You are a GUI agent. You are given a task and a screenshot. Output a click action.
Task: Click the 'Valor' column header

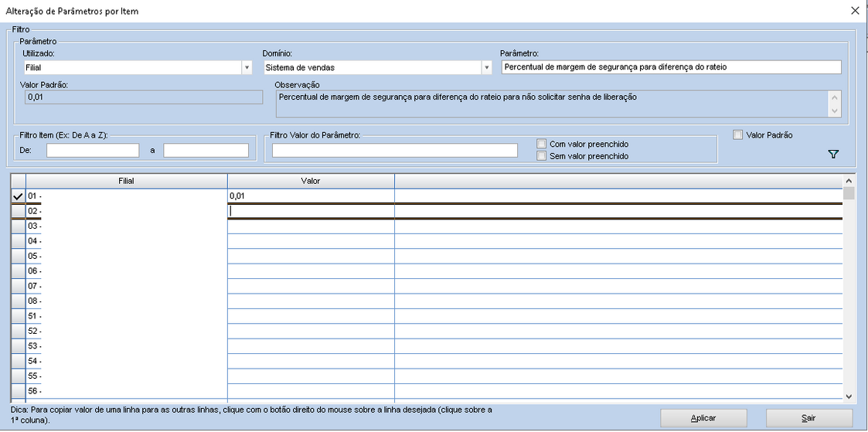click(x=311, y=181)
